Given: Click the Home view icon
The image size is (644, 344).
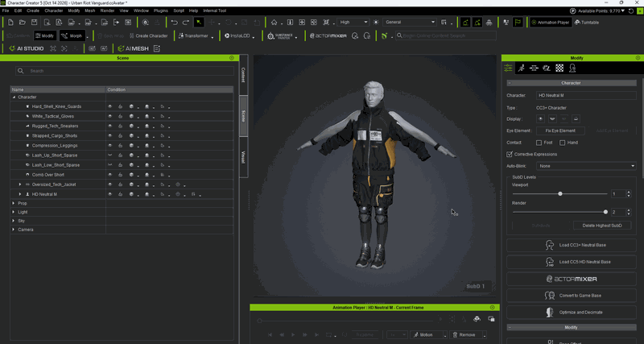Looking at the screenshot, I should tap(274, 23).
